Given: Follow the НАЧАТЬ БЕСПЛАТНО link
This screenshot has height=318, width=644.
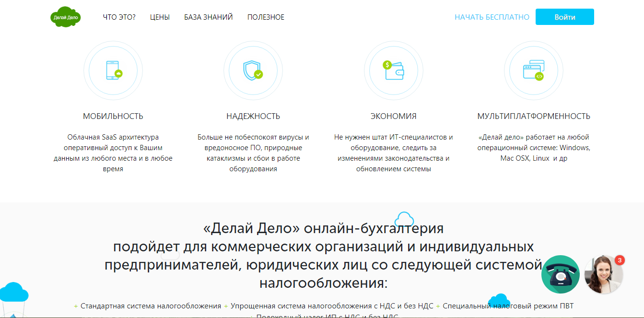Looking at the screenshot, I should pyautogui.click(x=492, y=17).
